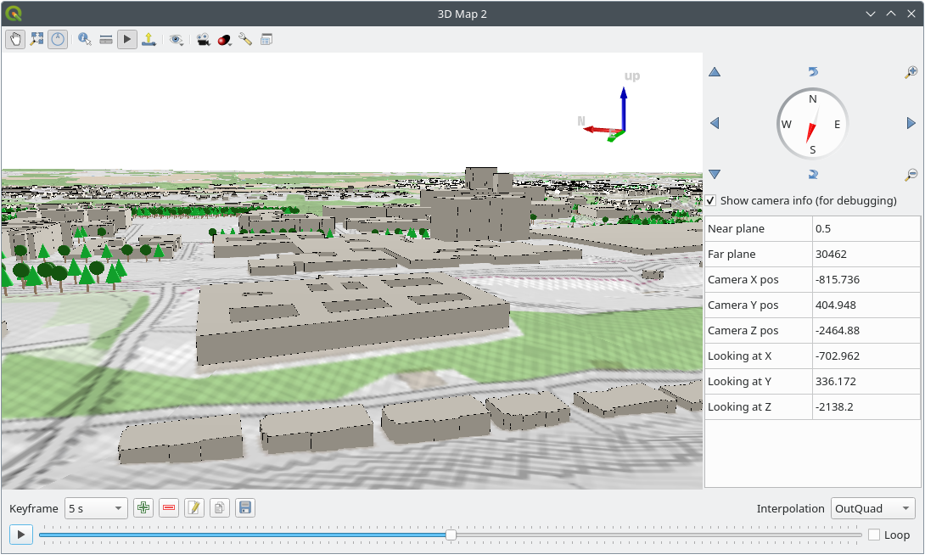Select the Measurement Line tool
This screenshot has height=560, width=925.
tap(106, 39)
